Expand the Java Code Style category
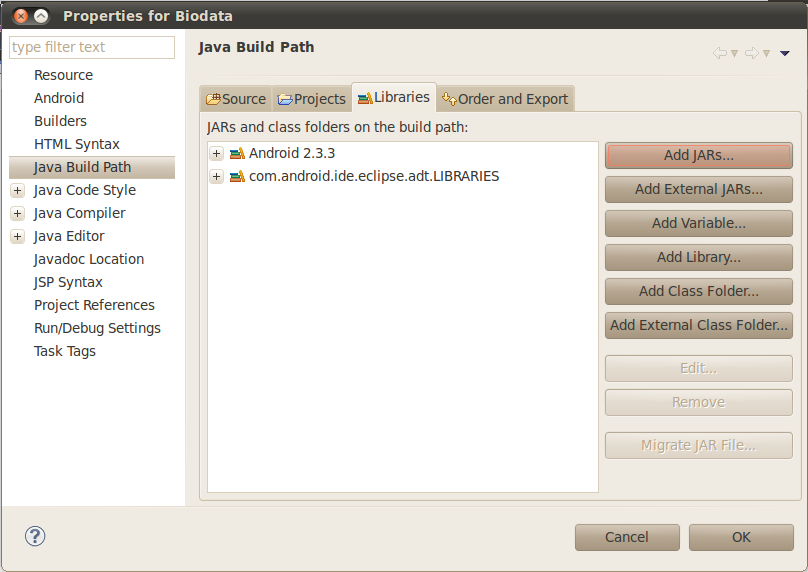This screenshot has width=808, height=572. click(x=17, y=190)
